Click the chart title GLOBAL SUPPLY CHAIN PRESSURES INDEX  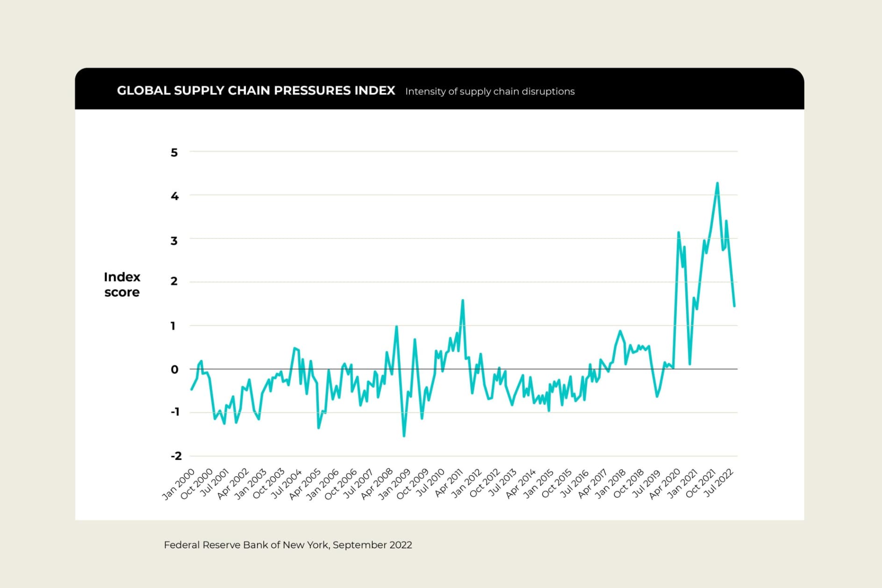pos(256,91)
